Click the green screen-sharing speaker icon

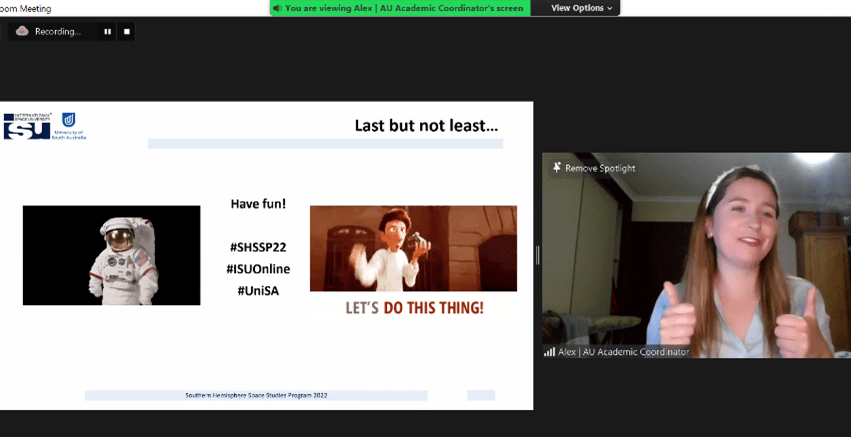click(x=277, y=8)
